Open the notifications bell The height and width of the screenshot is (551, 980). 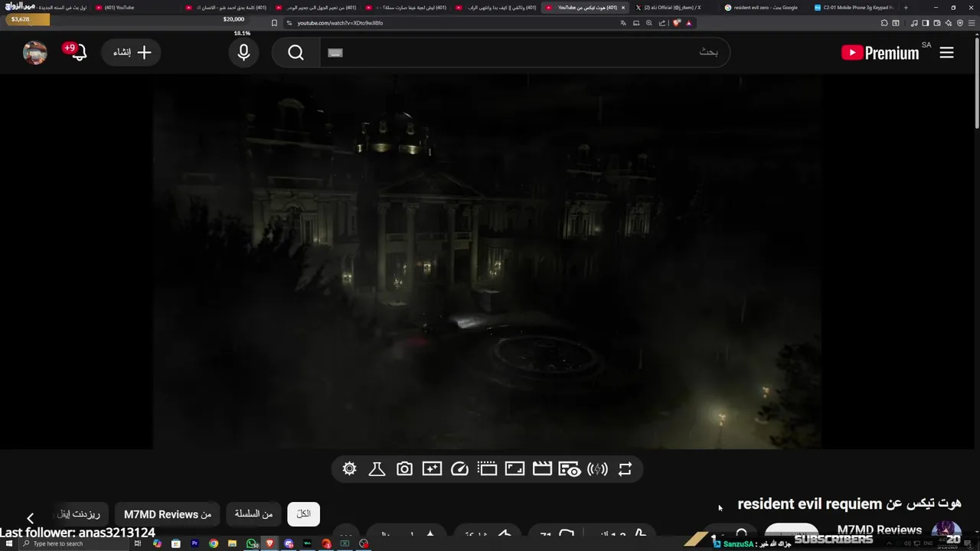coord(79,52)
